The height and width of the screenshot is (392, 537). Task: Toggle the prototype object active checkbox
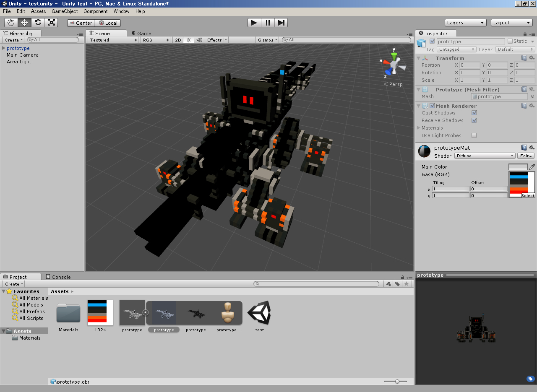[x=432, y=41]
